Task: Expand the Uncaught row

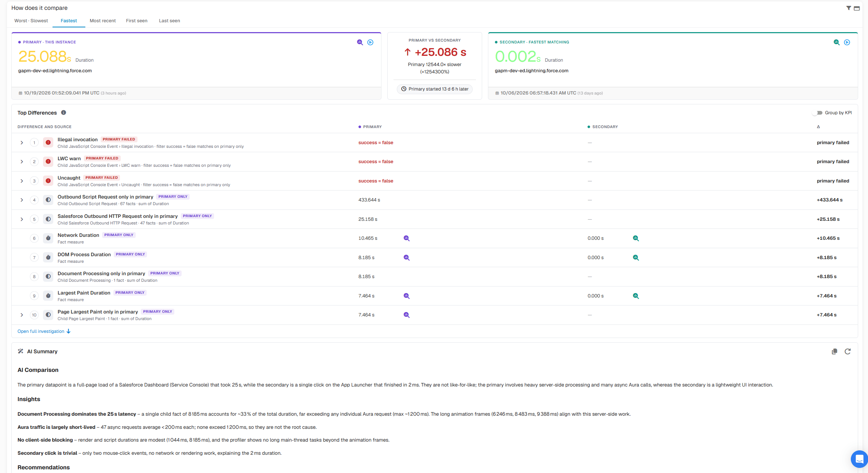Action: click(x=22, y=181)
